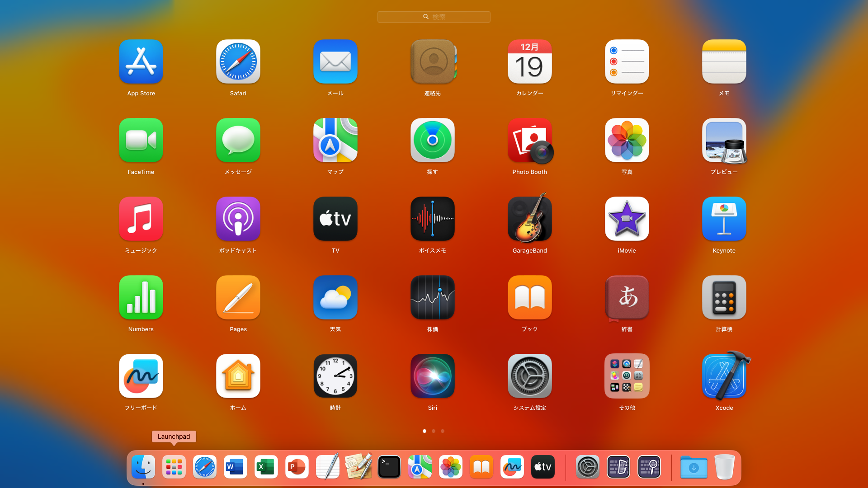Open 天気 weather app
This screenshot has height=488, width=868.
pos(335,297)
